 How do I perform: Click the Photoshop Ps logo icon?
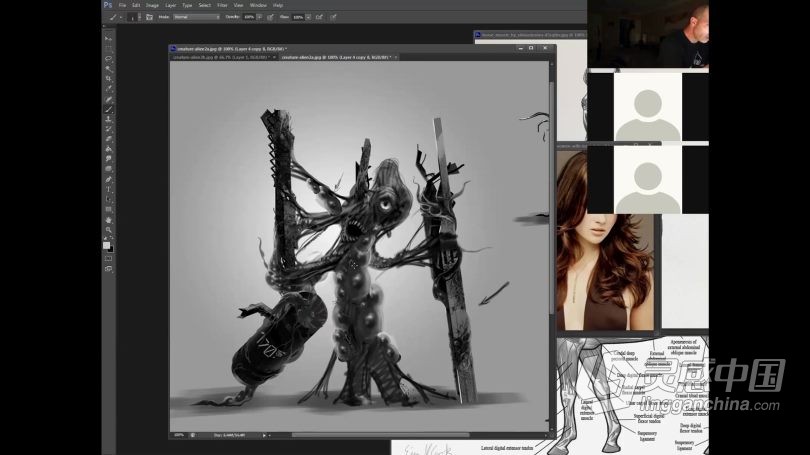pos(108,5)
